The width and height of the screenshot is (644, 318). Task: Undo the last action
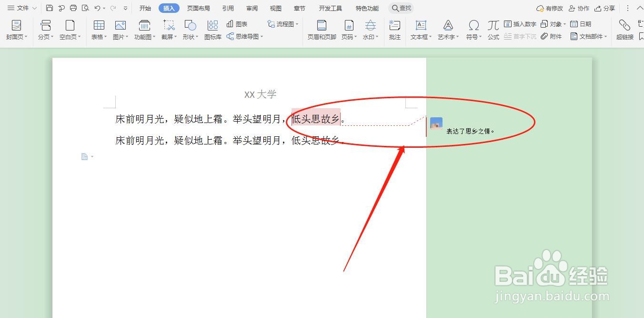pos(97,8)
